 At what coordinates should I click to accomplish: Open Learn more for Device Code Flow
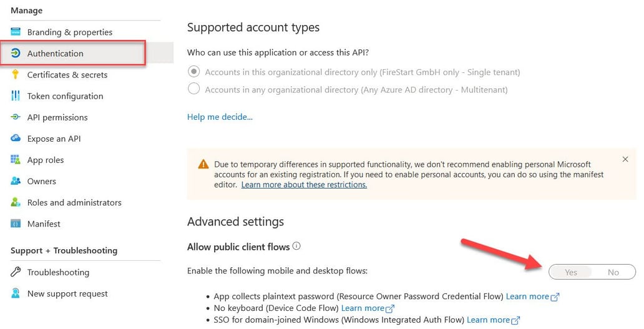(x=368, y=308)
